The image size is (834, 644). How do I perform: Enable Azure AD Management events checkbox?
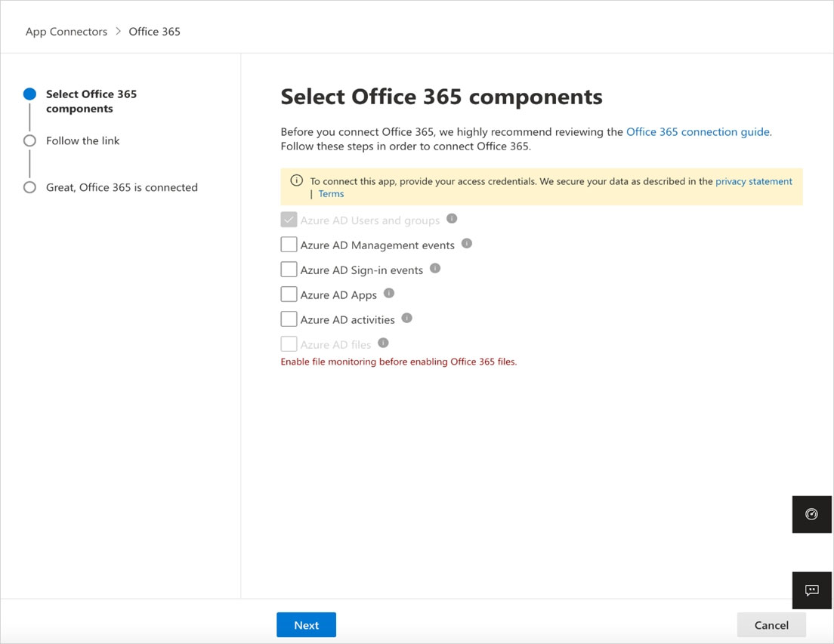coord(289,245)
